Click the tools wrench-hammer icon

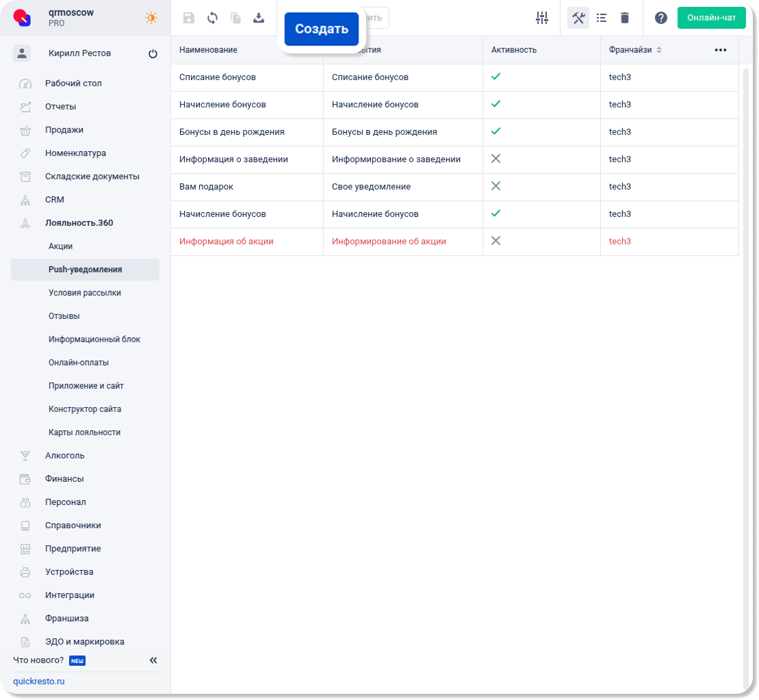tap(578, 18)
